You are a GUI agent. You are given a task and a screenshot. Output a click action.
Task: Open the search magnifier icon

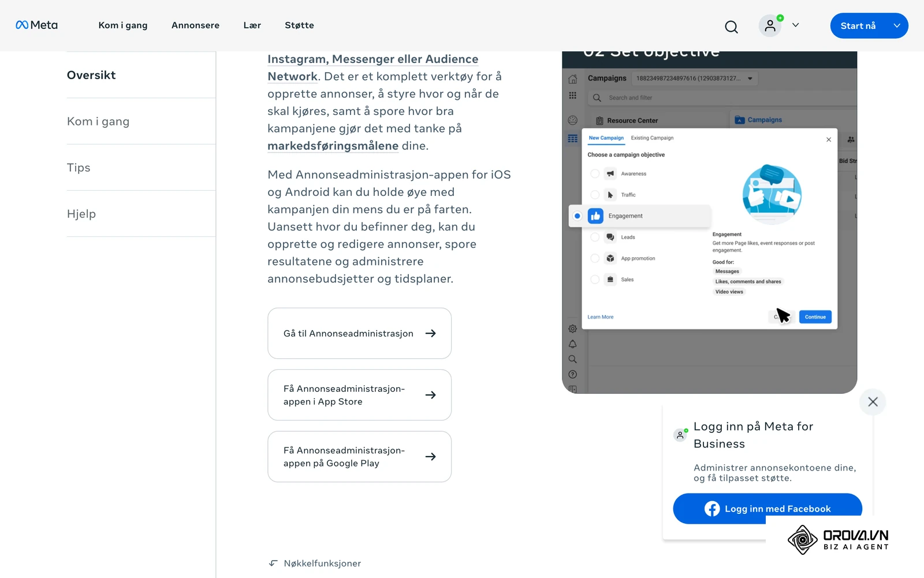731,27
